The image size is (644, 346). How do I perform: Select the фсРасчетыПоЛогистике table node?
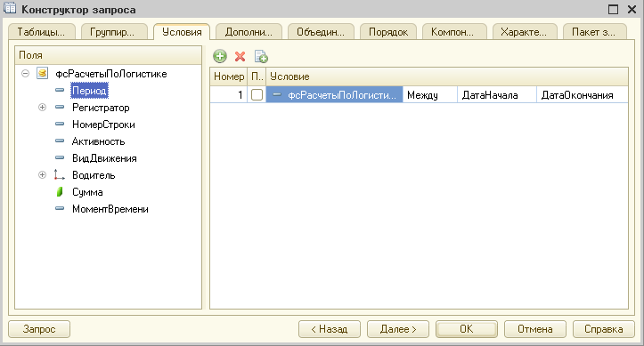(111, 74)
